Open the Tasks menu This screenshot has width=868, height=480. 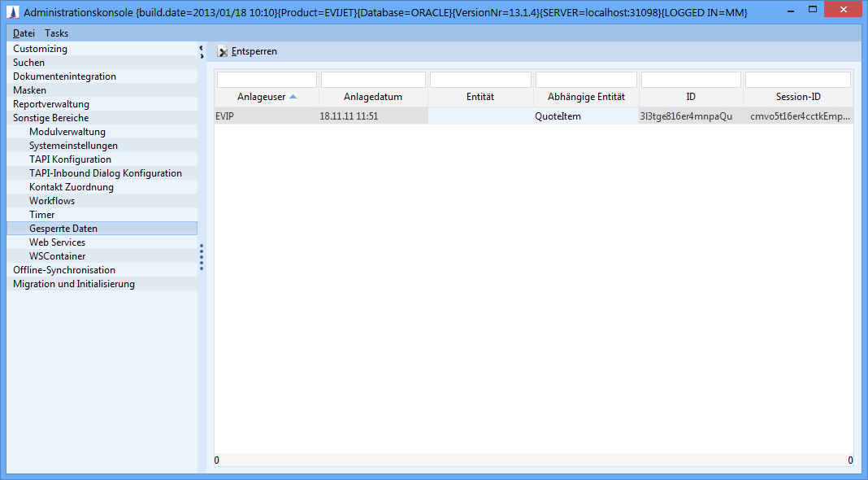click(56, 33)
